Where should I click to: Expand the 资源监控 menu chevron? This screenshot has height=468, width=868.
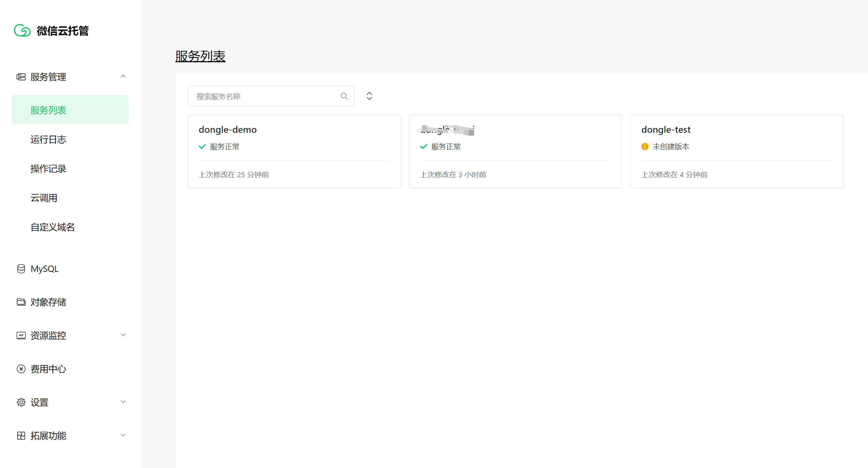click(123, 335)
